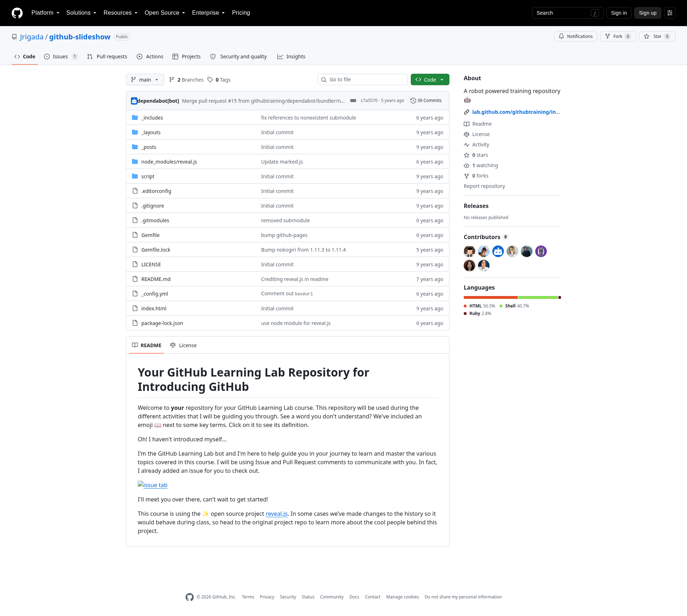Image resolution: width=687 pixels, height=616 pixels.
Task: Open the first contributor avatar
Action: click(469, 251)
